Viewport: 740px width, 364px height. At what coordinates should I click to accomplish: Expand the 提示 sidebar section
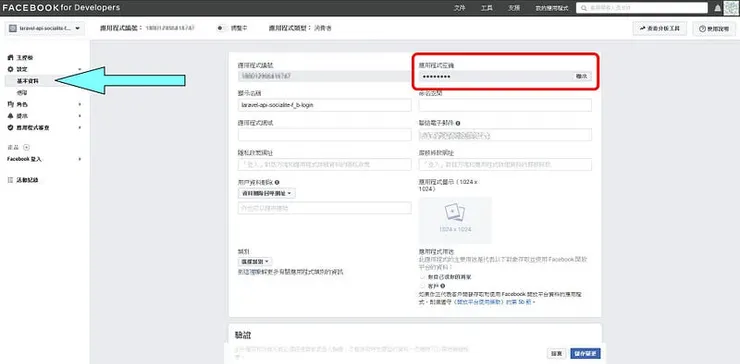(x=79, y=116)
